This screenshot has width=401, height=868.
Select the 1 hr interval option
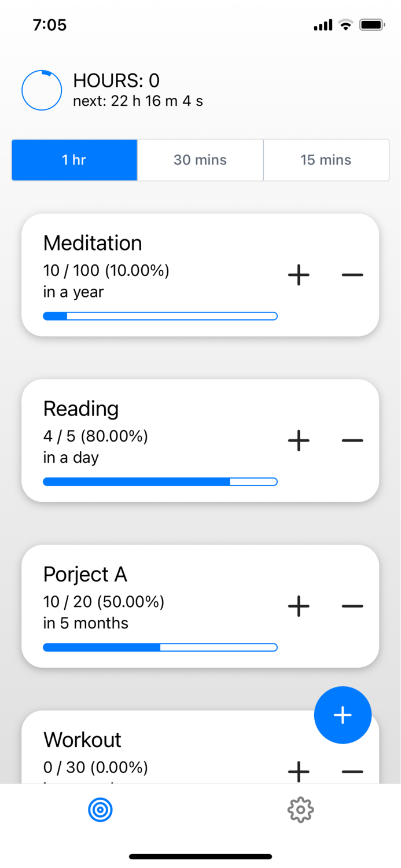(x=74, y=160)
